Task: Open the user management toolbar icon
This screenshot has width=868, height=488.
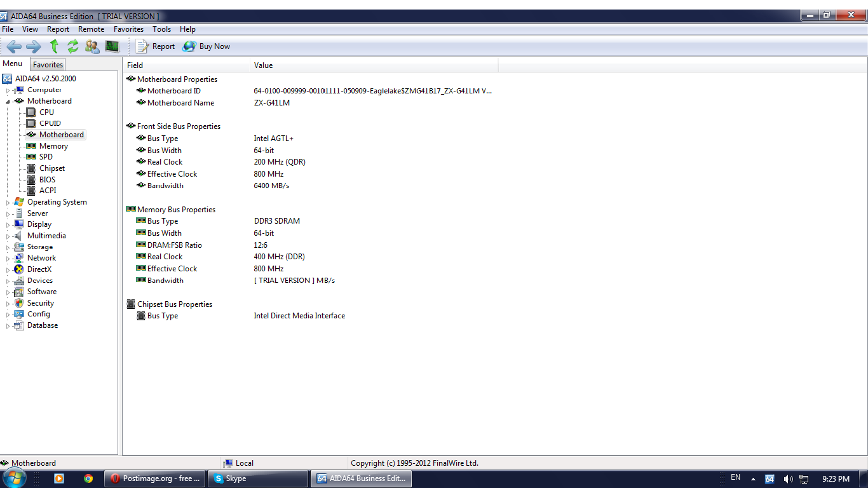Action: pos(92,46)
